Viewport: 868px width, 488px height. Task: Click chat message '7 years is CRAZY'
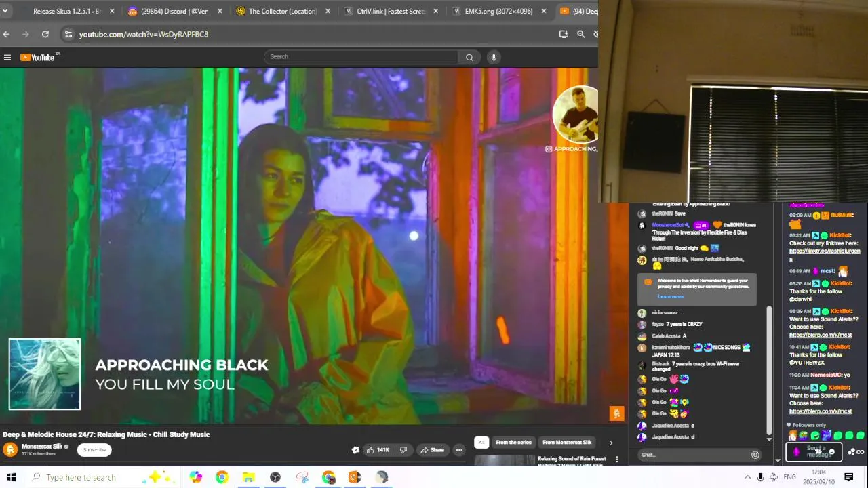pyautogui.click(x=684, y=325)
